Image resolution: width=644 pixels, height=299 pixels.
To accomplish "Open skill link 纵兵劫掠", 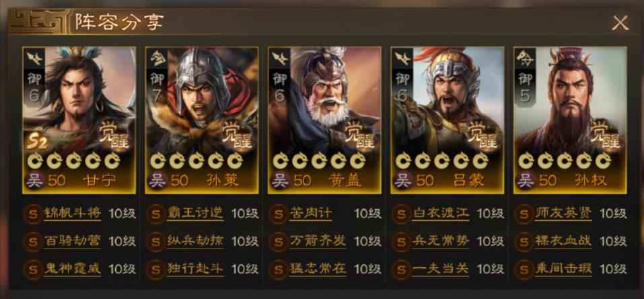I will click(x=195, y=241).
